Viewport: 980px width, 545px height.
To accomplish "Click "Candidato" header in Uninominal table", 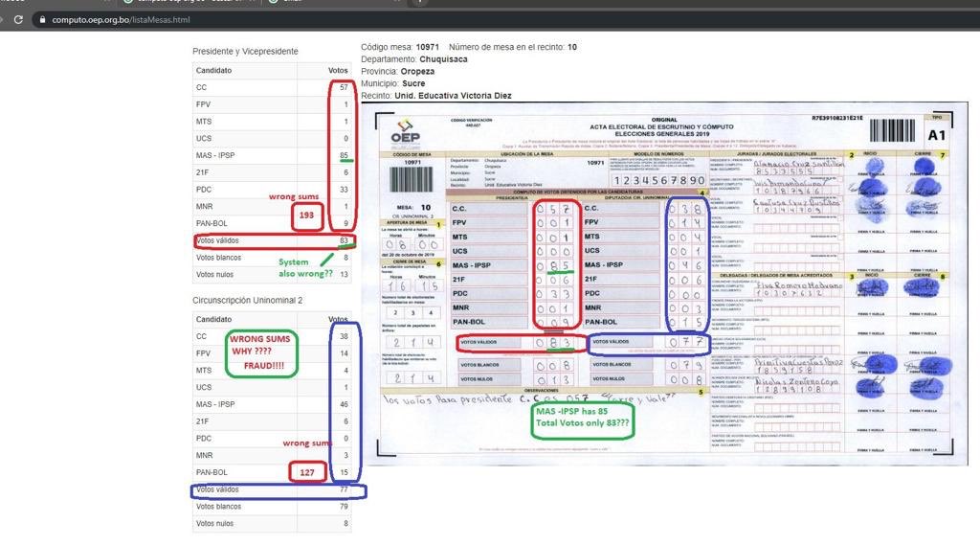I will click(x=213, y=320).
